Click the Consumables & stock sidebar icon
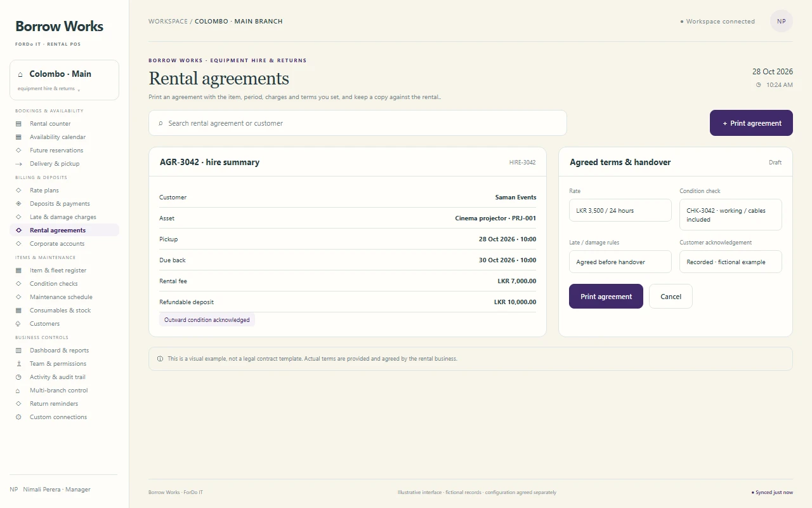 [18, 311]
